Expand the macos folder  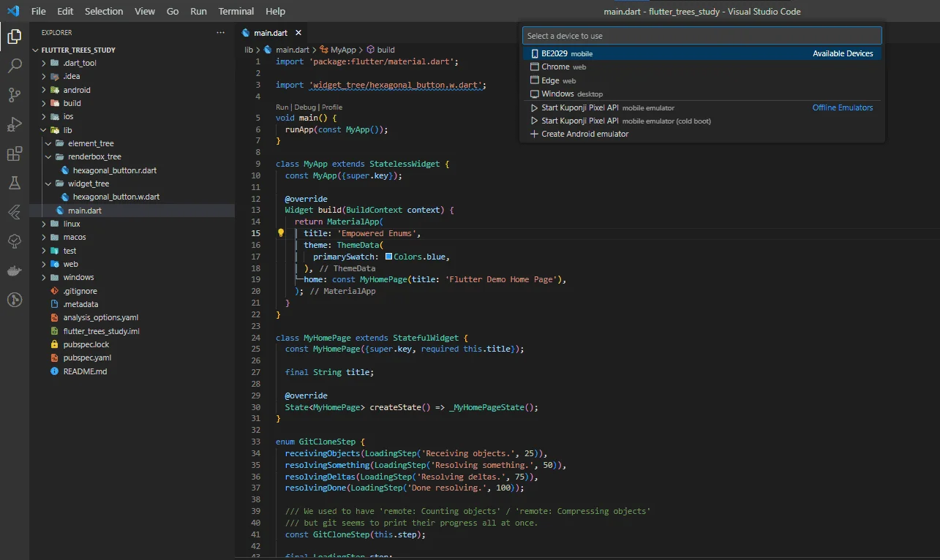[x=75, y=237]
